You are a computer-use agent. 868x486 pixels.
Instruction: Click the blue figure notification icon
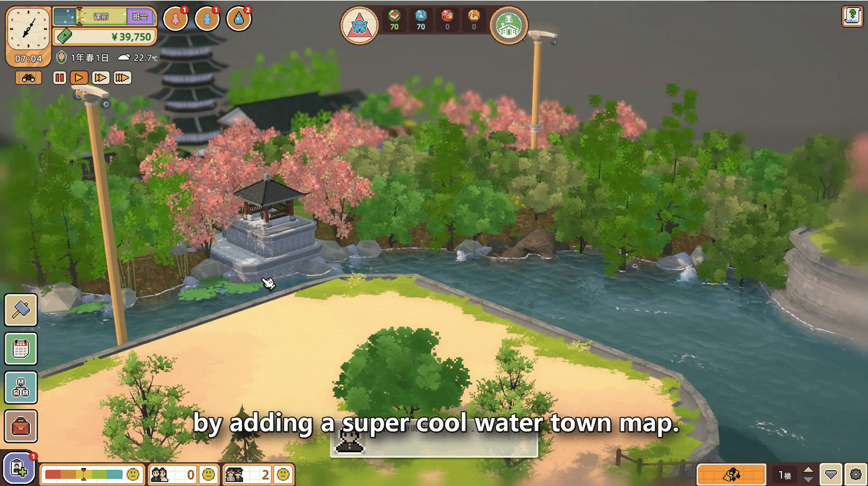click(x=207, y=19)
